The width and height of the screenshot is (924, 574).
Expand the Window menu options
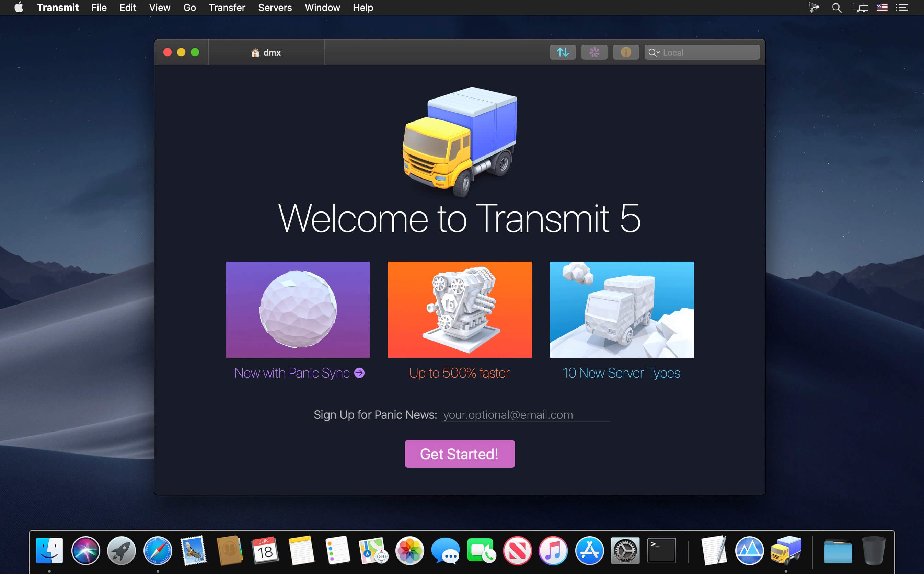click(x=322, y=7)
